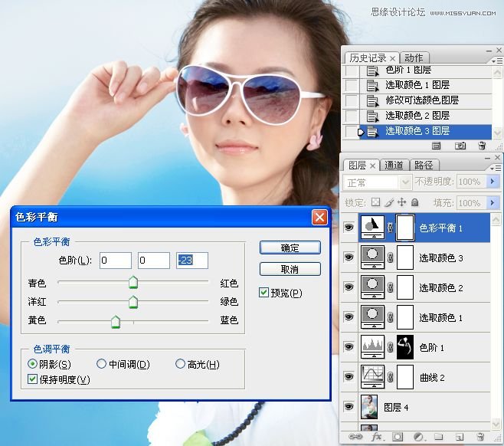Image resolution: width=504 pixels, height=446 pixels.
Task: Open the blend mode 正常 dropdown
Action: [x=405, y=182]
